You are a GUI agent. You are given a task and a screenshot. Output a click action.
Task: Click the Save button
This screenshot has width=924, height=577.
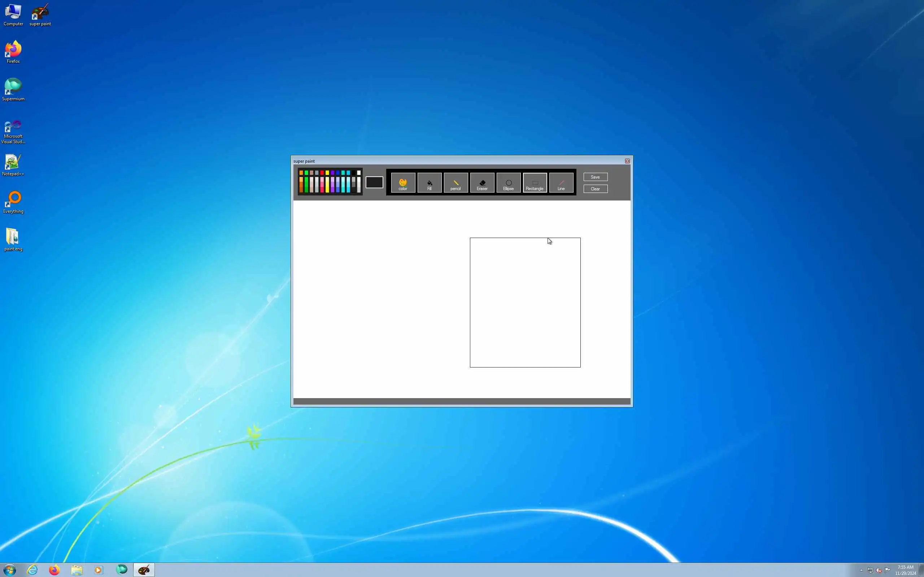click(x=595, y=177)
